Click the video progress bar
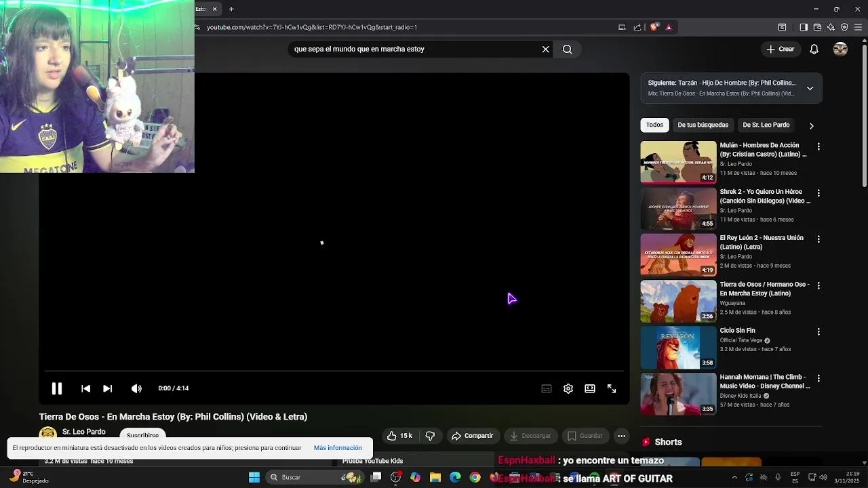868x488 pixels. click(x=334, y=371)
